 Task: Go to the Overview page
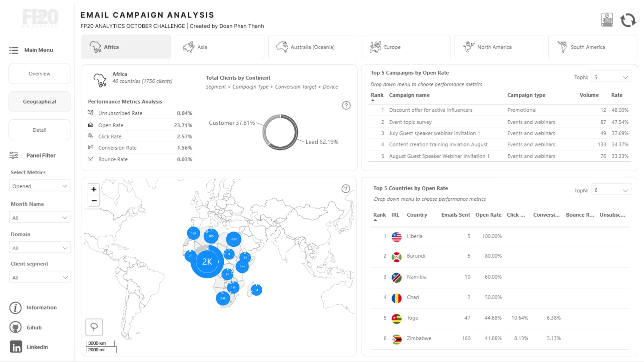(x=40, y=74)
